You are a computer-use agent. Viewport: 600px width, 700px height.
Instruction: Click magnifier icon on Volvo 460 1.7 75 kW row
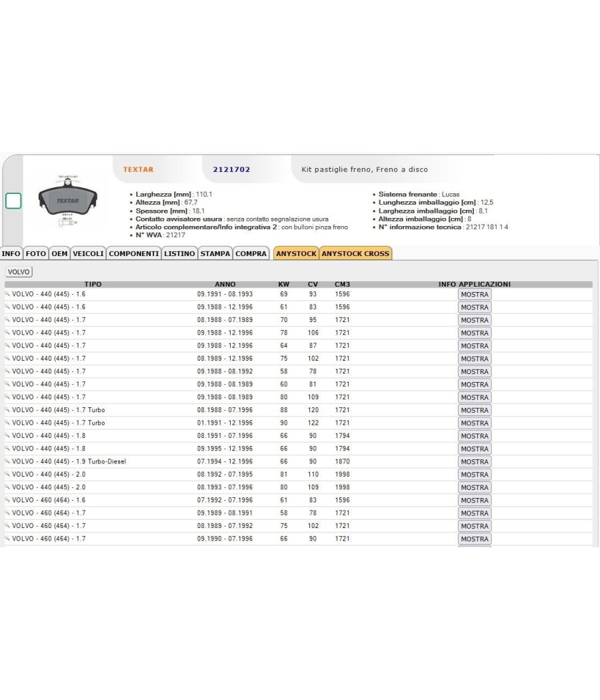click(x=7, y=526)
